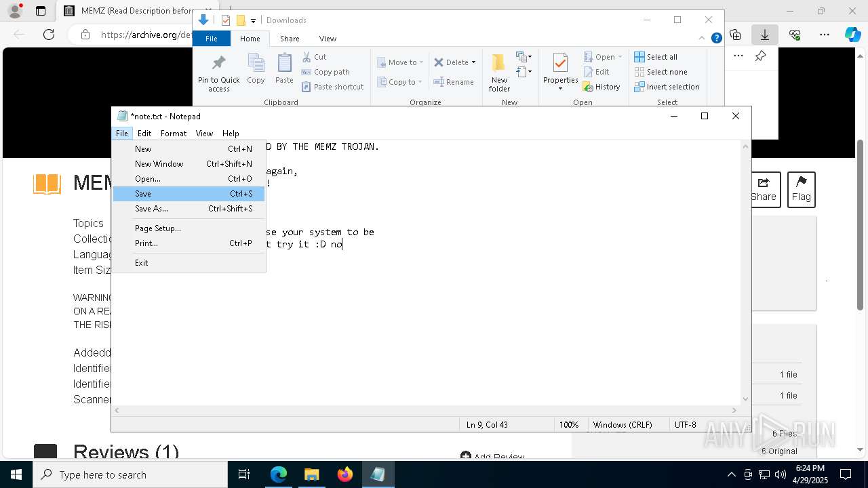Open Firefox from taskbar

[x=344, y=474]
